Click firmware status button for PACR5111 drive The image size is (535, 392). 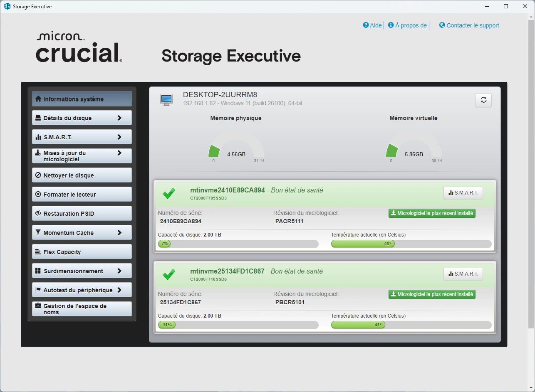coord(432,213)
